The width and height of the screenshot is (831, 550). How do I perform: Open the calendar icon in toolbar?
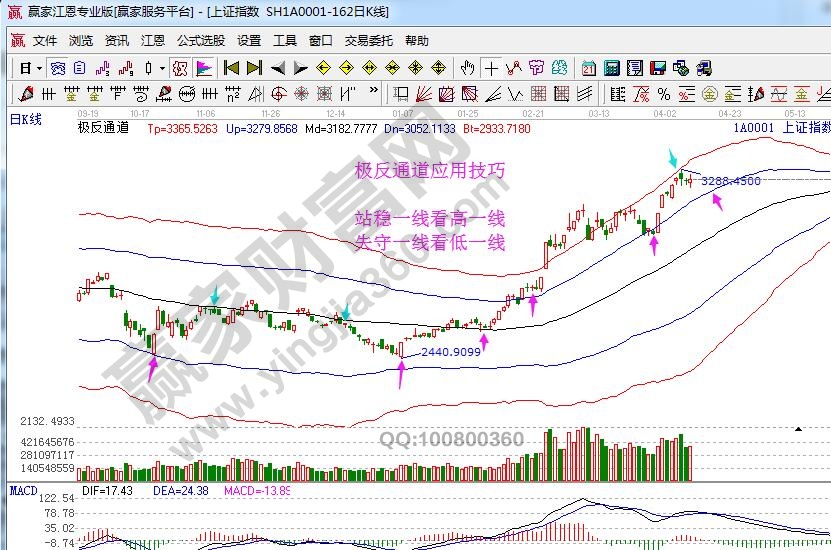click(x=588, y=68)
